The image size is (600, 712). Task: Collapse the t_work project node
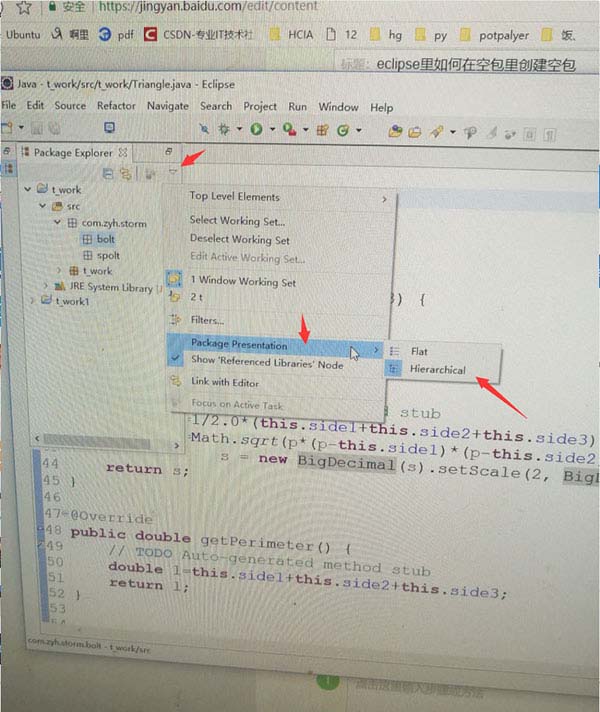[28, 188]
